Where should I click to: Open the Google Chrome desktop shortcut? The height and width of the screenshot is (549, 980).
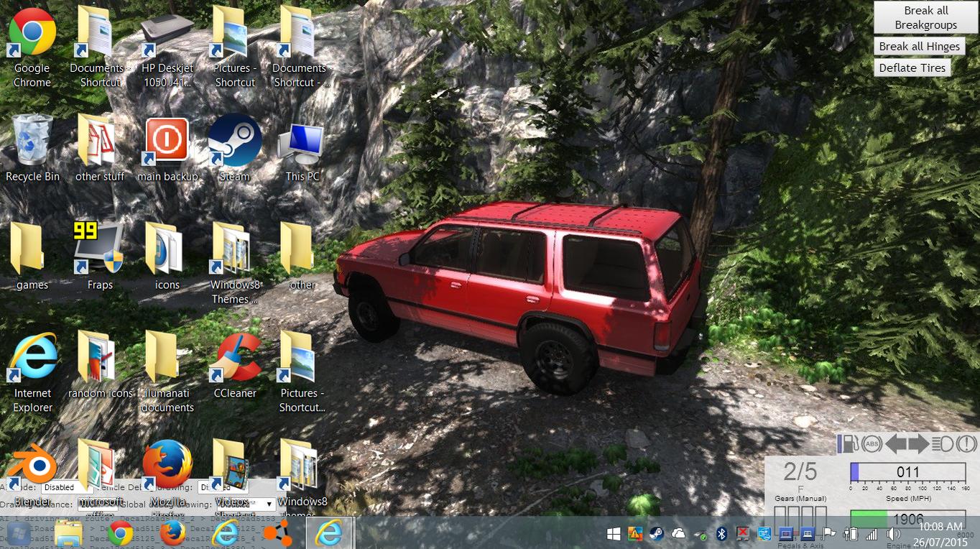[x=32, y=47]
